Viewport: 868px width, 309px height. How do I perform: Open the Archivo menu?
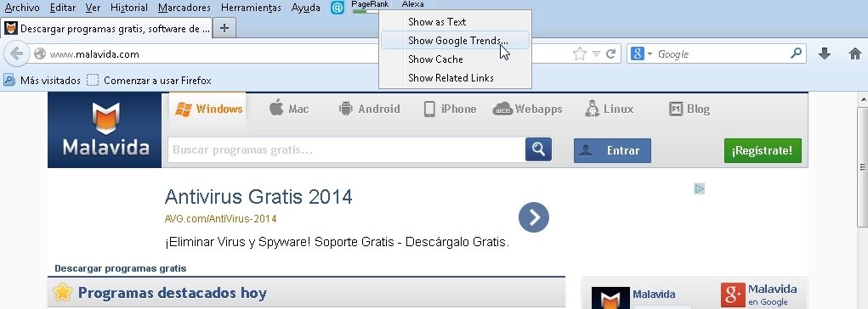point(22,8)
